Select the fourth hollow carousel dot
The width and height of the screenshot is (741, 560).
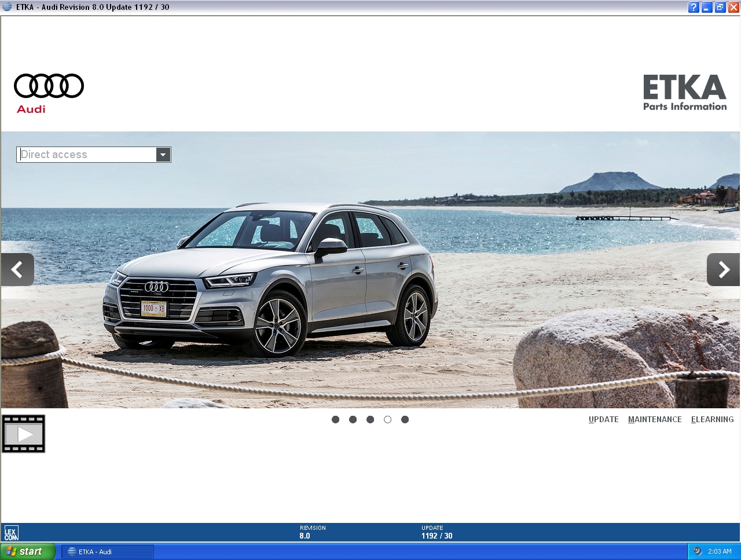tap(387, 419)
